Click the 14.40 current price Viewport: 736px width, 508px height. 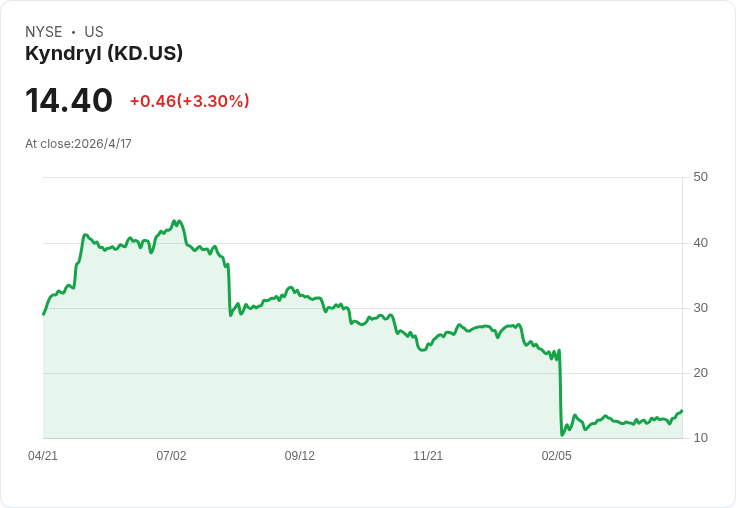pos(68,101)
